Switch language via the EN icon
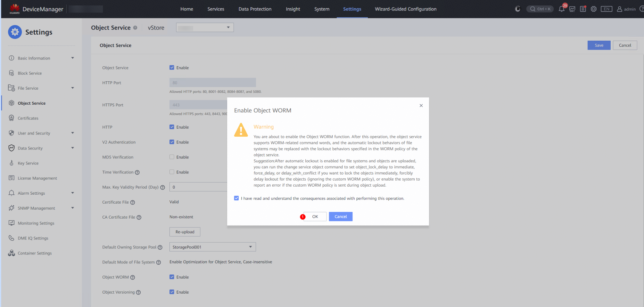 [607, 9]
